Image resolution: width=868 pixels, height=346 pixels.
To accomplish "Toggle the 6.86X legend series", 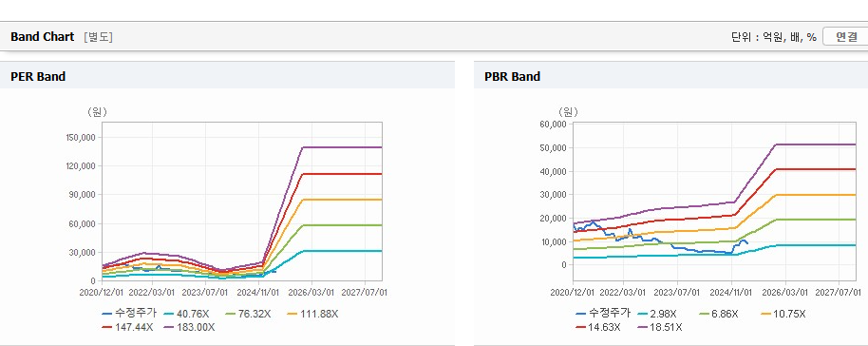I will point(718,314).
